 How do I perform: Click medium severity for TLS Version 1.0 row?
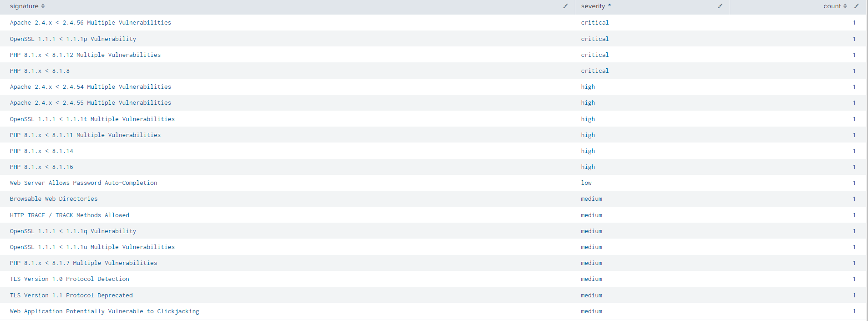(592, 279)
